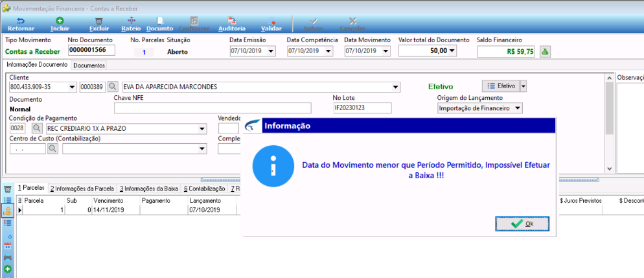Click the Cancelar toolbar icon
Screen dimensions: 644x278
click(352, 25)
